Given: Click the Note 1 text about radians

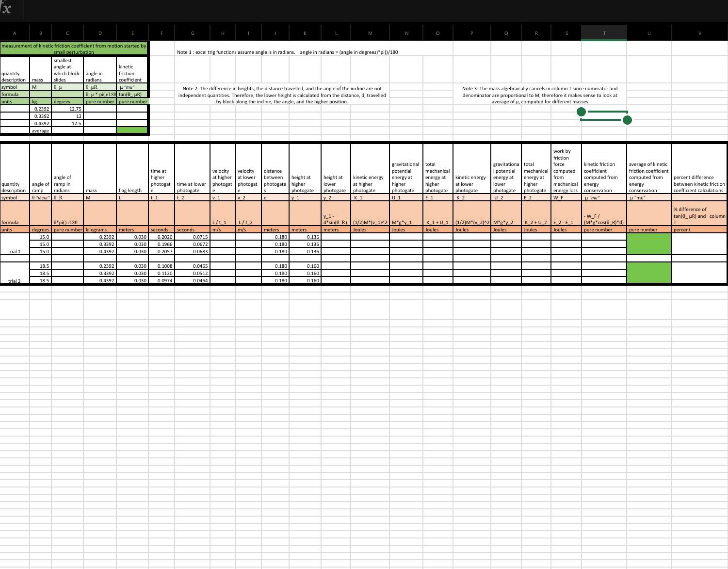Looking at the screenshot, I should [x=287, y=52].
